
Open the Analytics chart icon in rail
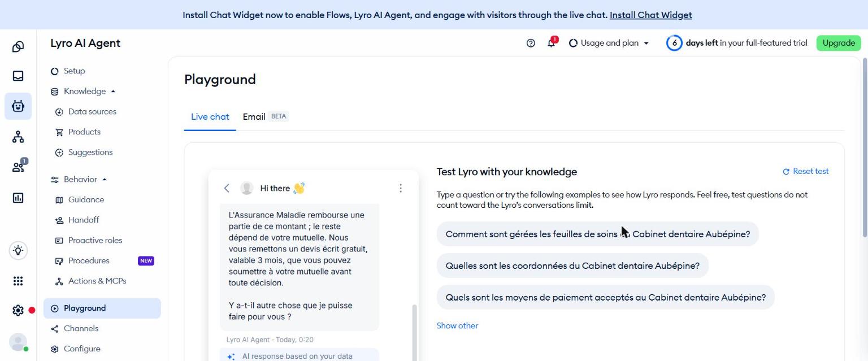(18, 198)
